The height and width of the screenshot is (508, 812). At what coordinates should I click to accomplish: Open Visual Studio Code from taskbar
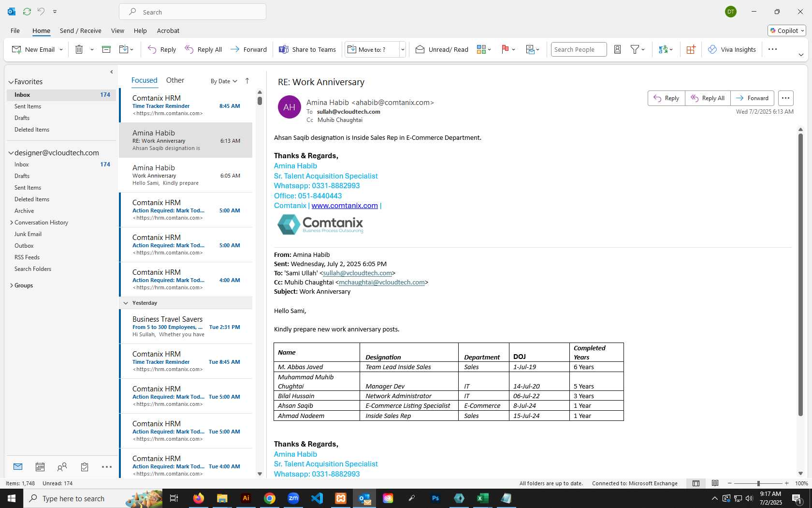click(317, 498)
